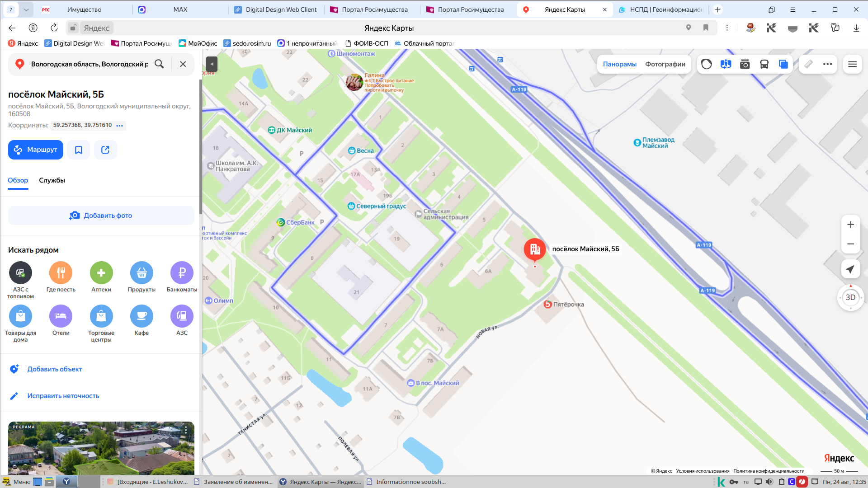Reload the page
Image resolution: width=868 pixels, height=488 pixels.
[x=54, y=28]
